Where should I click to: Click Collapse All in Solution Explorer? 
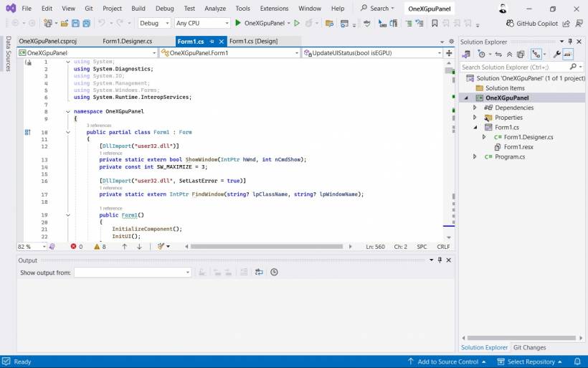pyautogui.click(x=509, y=54)
